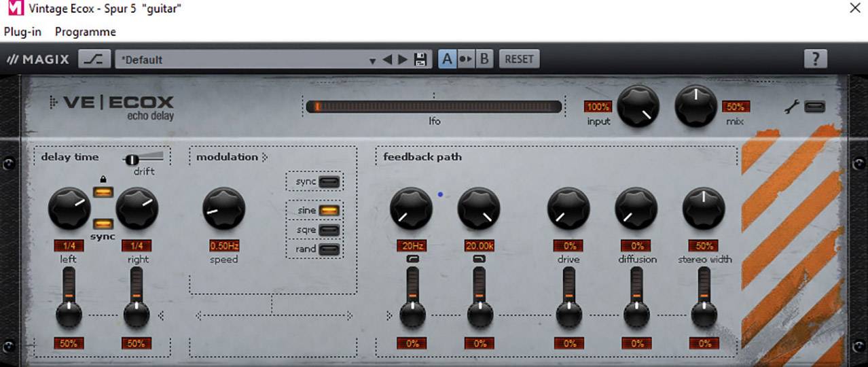Select sine LFO waveform
The width and height of the screenshot is (868, 367).
point(329,211)
